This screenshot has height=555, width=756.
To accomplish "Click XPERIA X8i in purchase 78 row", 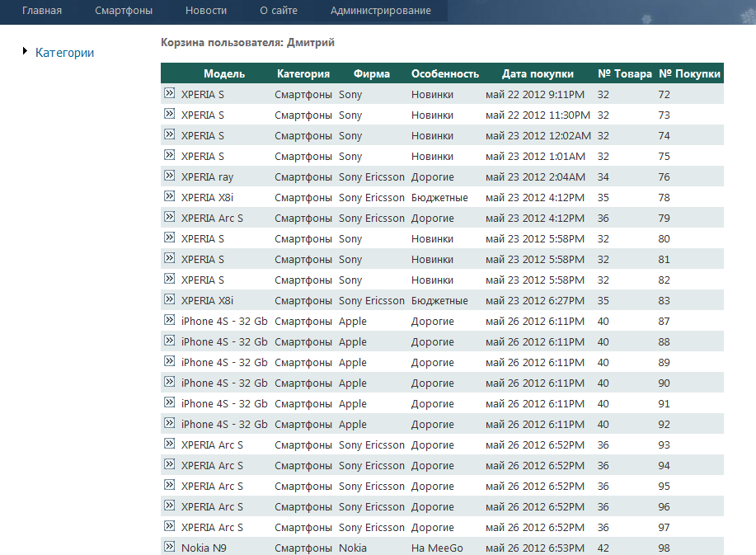I will click(x=207, y=198).
